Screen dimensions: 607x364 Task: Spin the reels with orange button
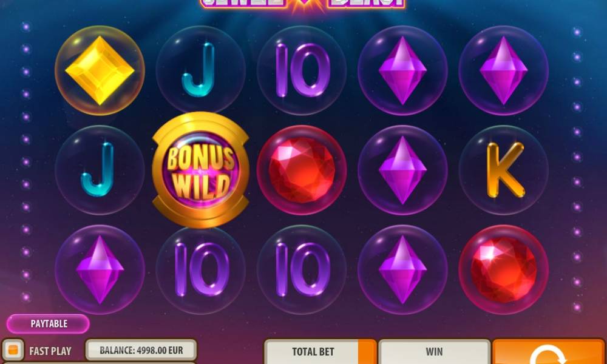[549, 352]
